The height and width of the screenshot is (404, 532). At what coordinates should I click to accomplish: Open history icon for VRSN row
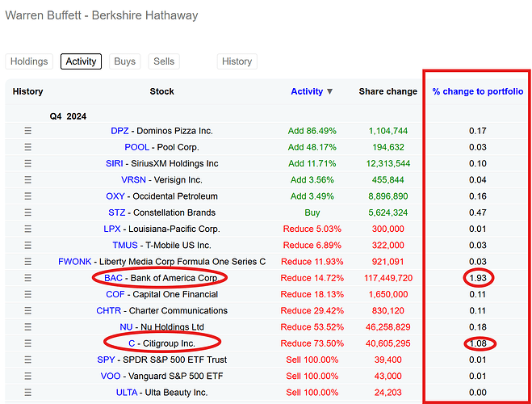27,179
